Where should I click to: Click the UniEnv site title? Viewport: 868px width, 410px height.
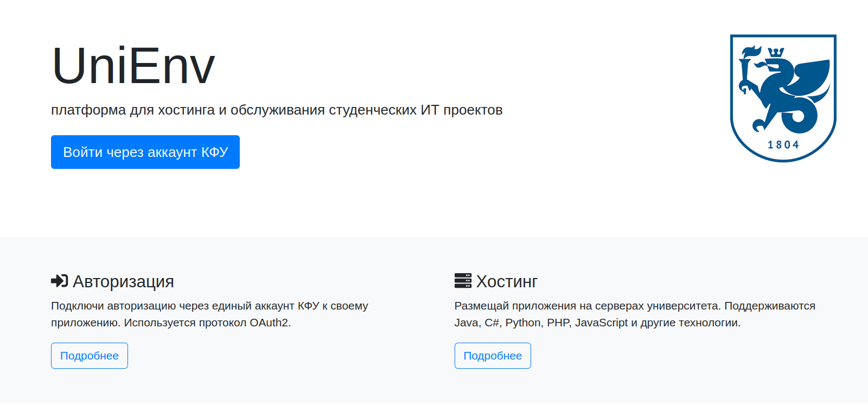coord(133,65)
